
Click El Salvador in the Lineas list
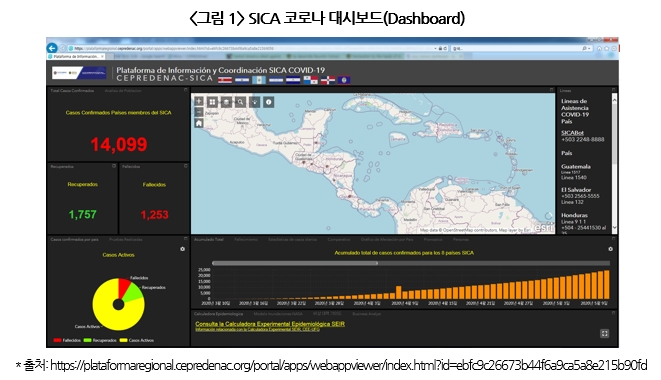(x=576, y=190)
